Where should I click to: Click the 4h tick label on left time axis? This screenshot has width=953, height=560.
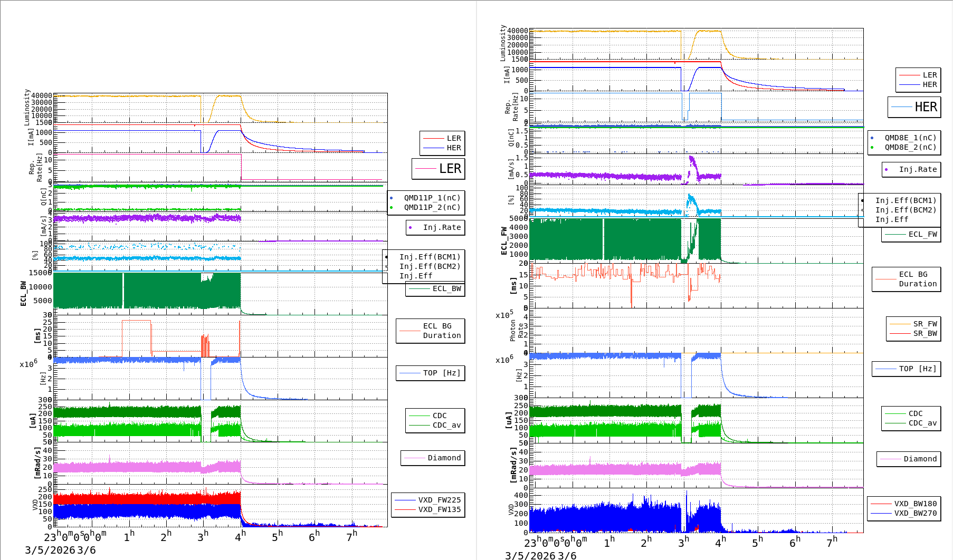pyautogui.click(x=240, y=537)
